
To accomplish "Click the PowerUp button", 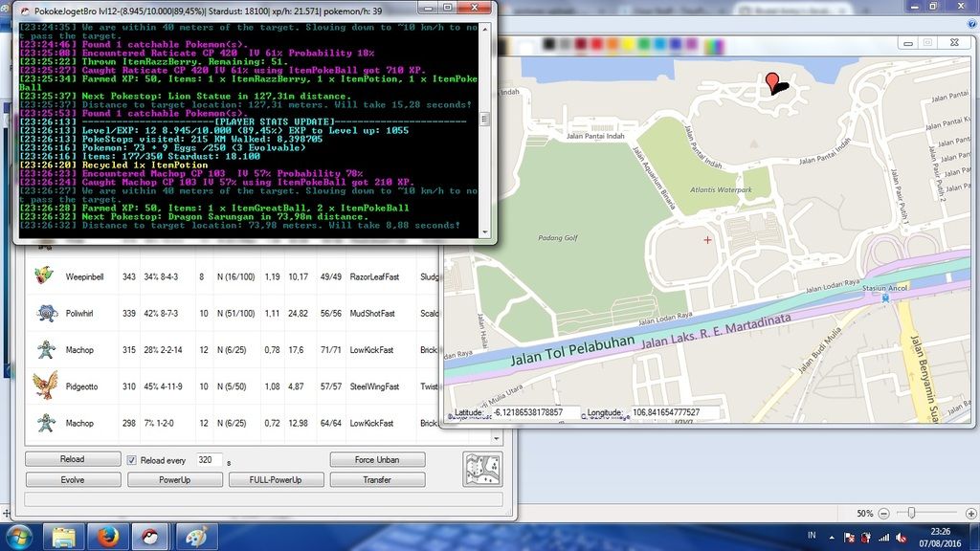I will (174, 480).
